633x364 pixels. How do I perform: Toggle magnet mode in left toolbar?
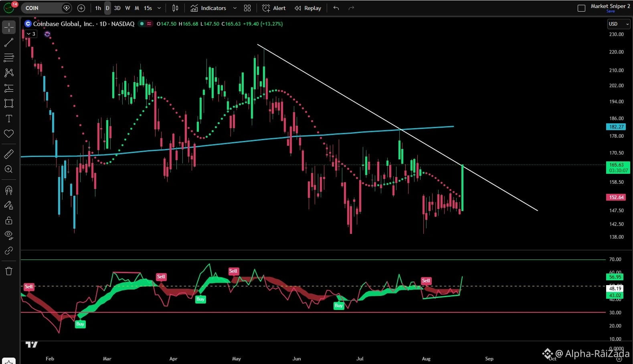pos(9,190)
